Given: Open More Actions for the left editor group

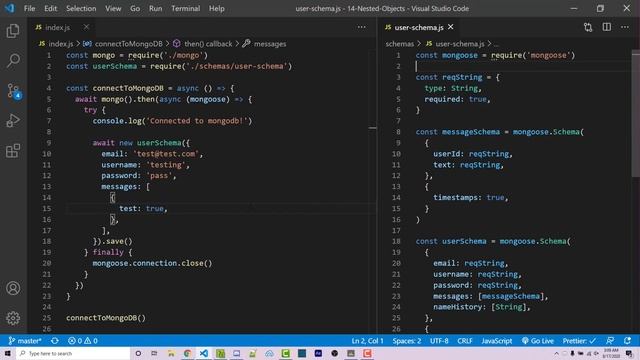Looking at the screenshot, I should pos(361,27).
